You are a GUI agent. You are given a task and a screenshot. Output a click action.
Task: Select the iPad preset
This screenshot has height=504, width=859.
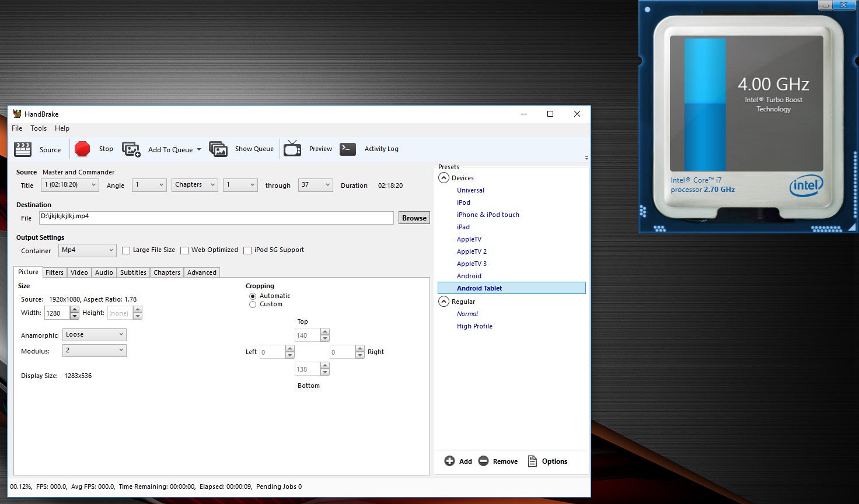pos(463,227)
